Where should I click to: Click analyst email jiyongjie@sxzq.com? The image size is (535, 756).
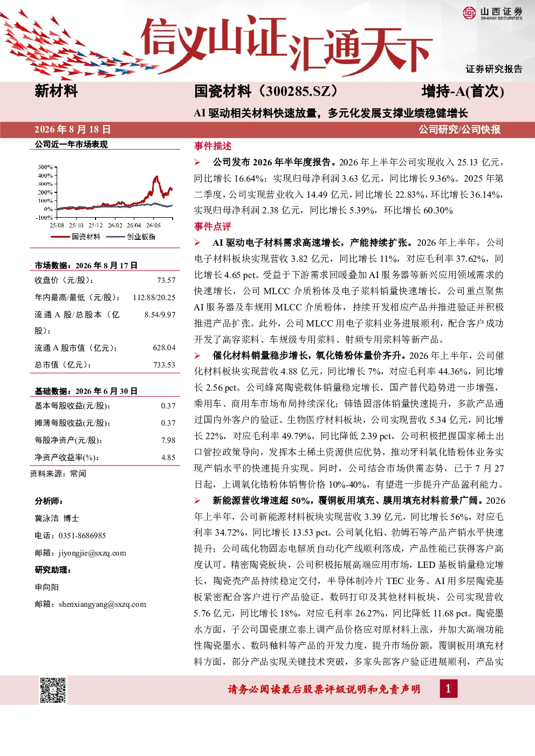click(92, 553)
